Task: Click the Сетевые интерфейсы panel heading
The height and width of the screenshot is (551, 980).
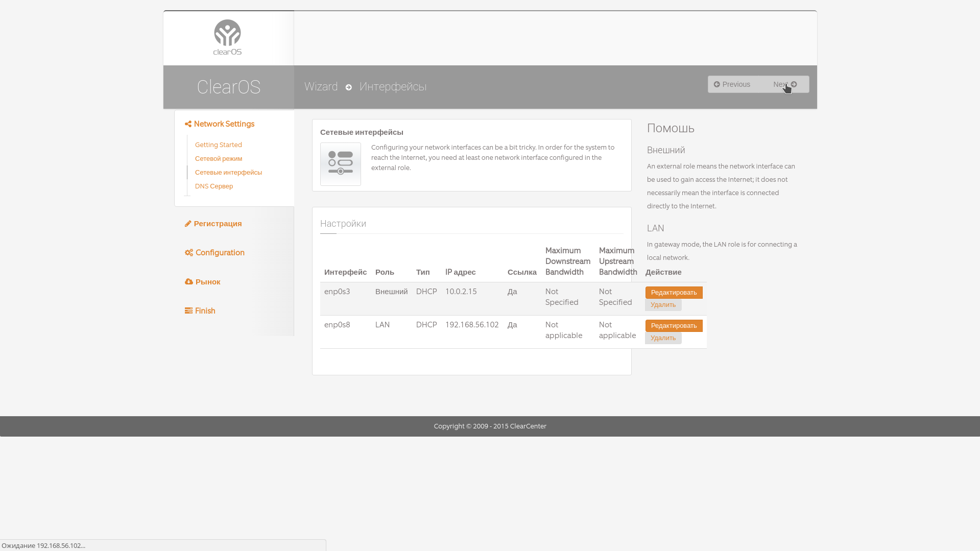Action: tap(362, 132)
